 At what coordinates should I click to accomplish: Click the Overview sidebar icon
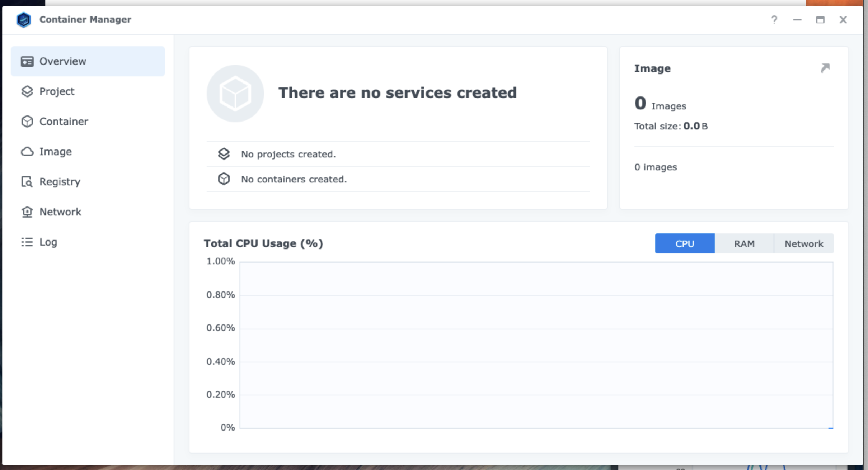coord(27,61)
